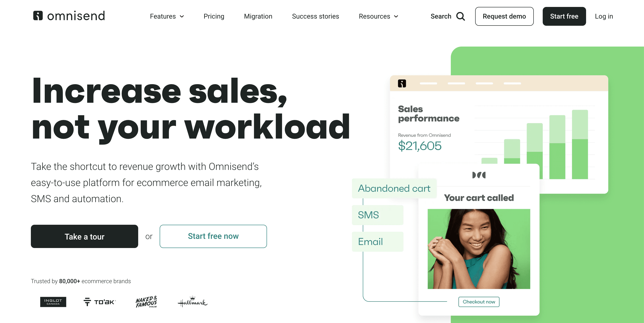Screen dimensions: 644x323
Task: Select the Pricing menu item
Action: coord(214,17)
